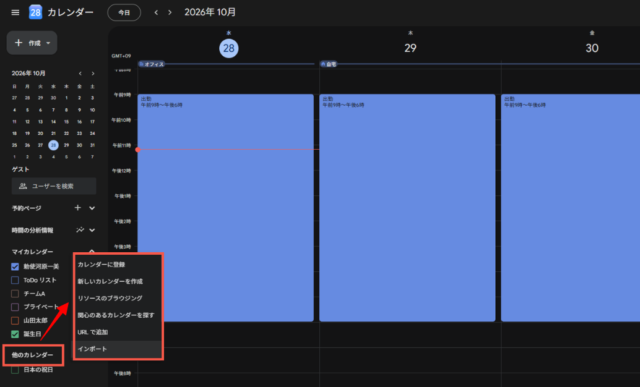Go to previous period with top left arrow
640x387 pixels.
156,13
